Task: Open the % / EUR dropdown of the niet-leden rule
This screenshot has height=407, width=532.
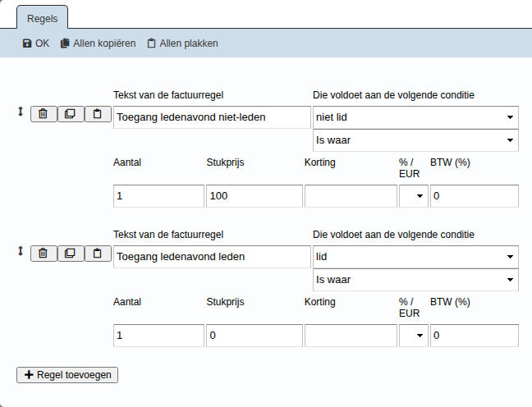Action: (x=414, y=196)
